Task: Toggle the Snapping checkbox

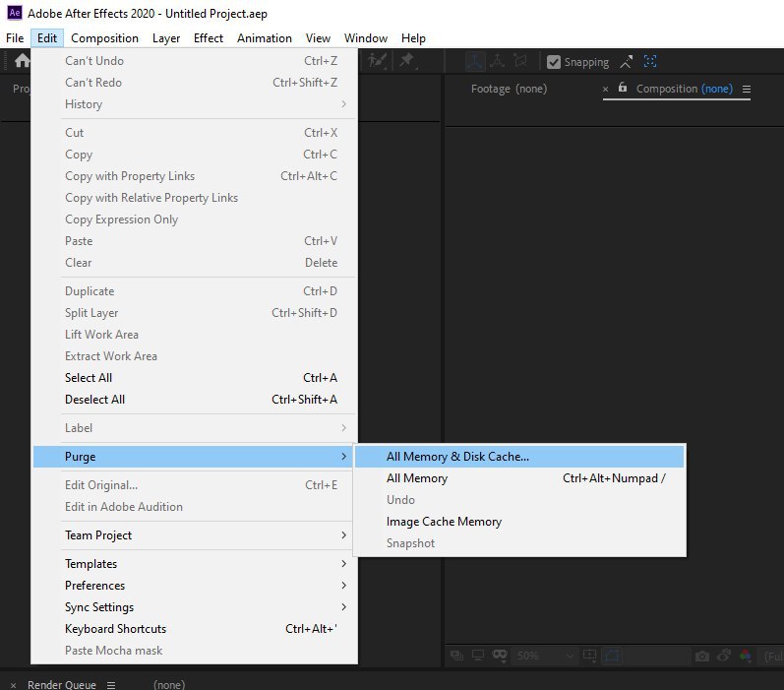Action: (554, 62)
